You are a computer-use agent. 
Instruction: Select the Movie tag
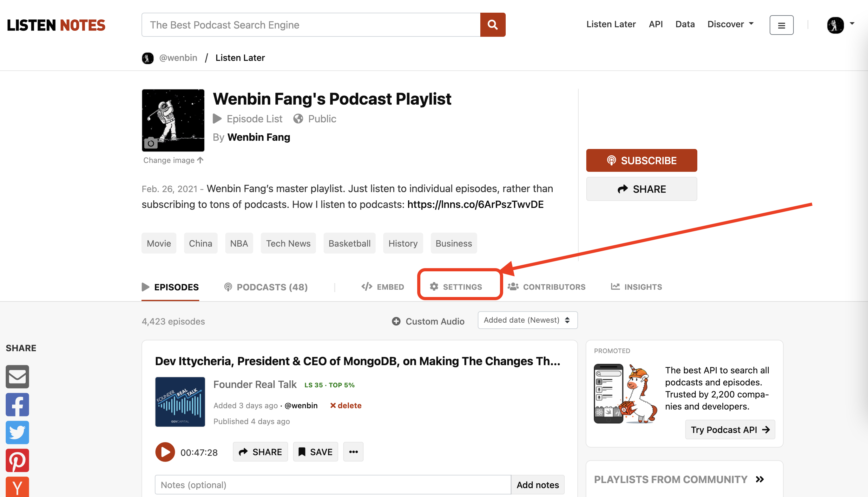(159, 243)
